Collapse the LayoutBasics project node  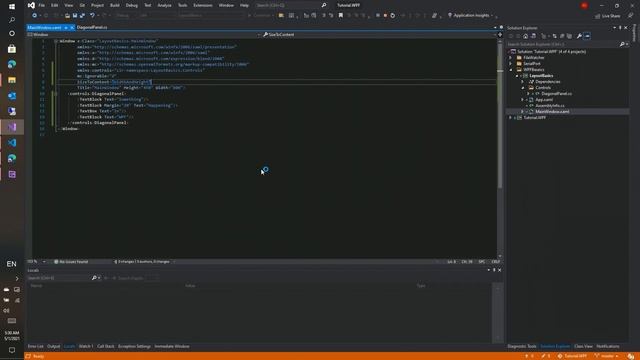point(517,76)
